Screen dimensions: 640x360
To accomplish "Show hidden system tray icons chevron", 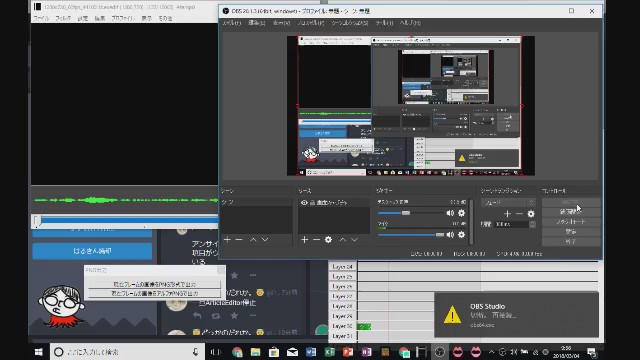I will coord(491,352).
